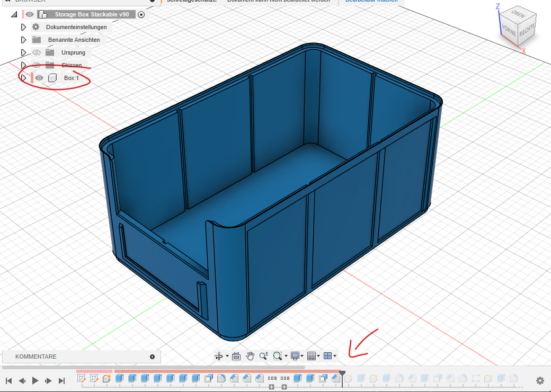
Task: Expand the Box:1 component node
Action: tap(23, 78)
